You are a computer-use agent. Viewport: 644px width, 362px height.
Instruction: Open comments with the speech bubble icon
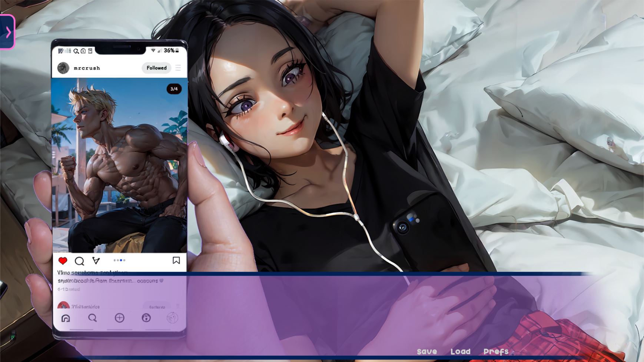[79, 261]
